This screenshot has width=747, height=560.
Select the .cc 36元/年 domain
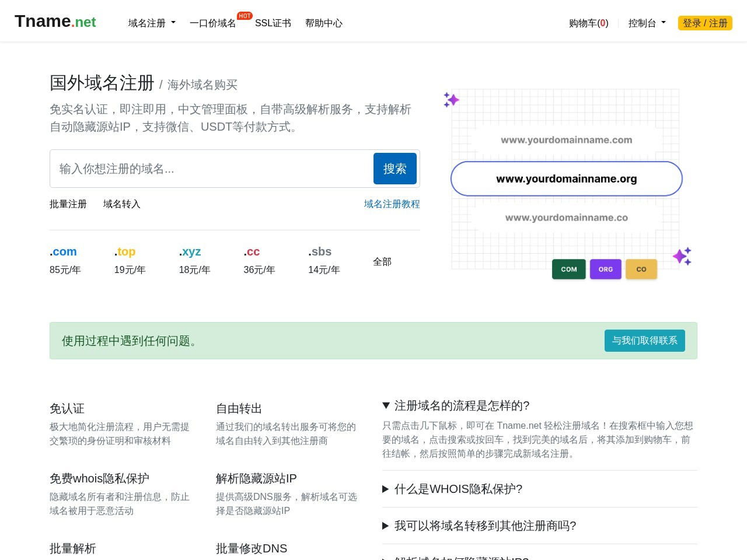click(260, 261)
